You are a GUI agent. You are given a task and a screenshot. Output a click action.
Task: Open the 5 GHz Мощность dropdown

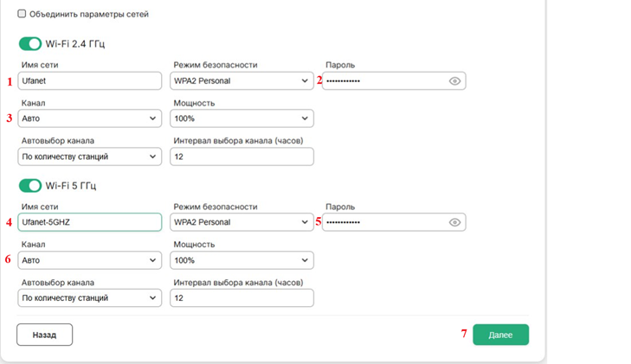point(241,260)
